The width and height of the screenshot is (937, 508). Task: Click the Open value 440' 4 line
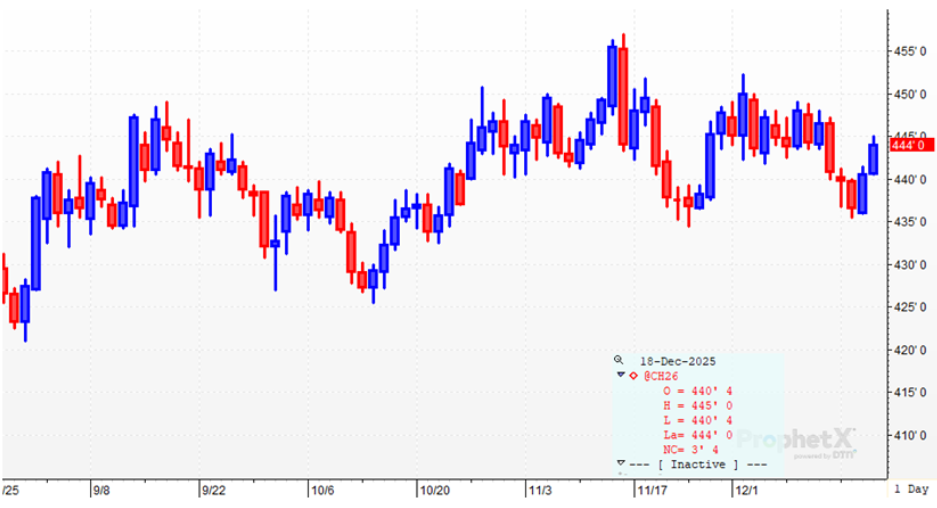coord(698,391)
